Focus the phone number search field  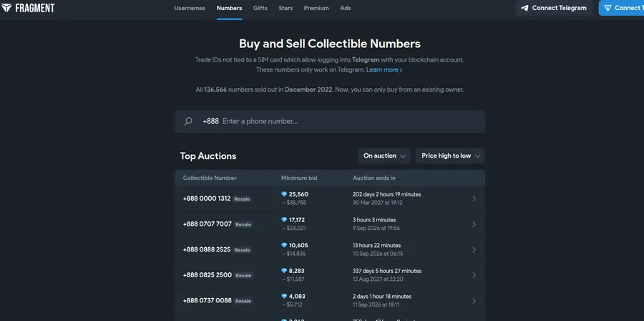click(x=330, y=121)
